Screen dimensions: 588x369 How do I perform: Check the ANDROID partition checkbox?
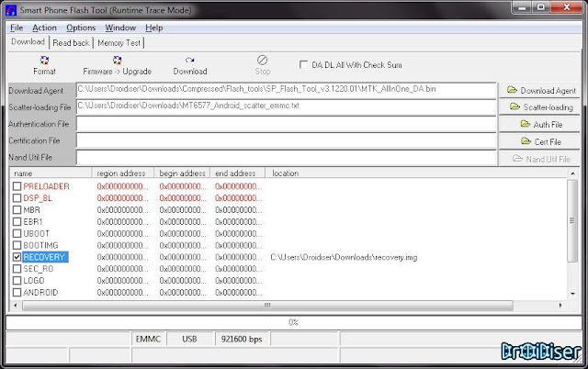(x=17, y=292)
